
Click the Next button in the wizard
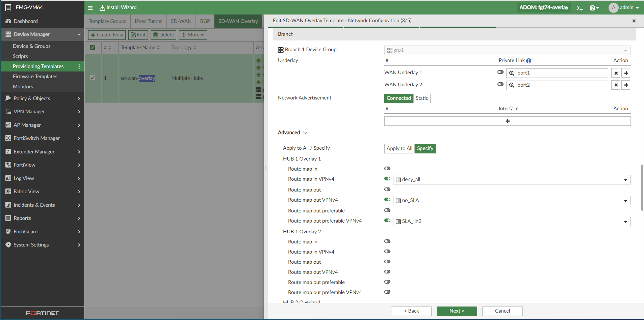click(457, 311)
